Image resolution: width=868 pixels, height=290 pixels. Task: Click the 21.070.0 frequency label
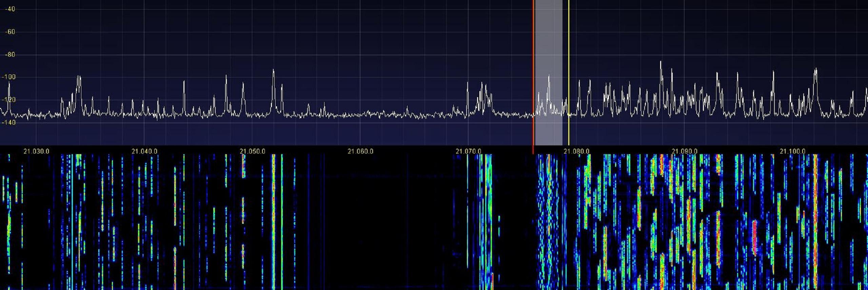[x=468, y=151]
